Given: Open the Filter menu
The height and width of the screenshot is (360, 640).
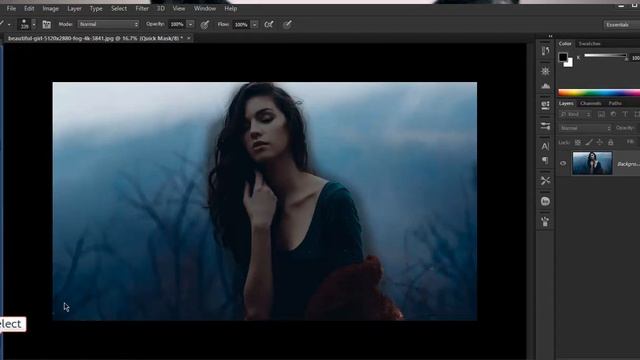Looking at the screenshot, I should (142, 8).
